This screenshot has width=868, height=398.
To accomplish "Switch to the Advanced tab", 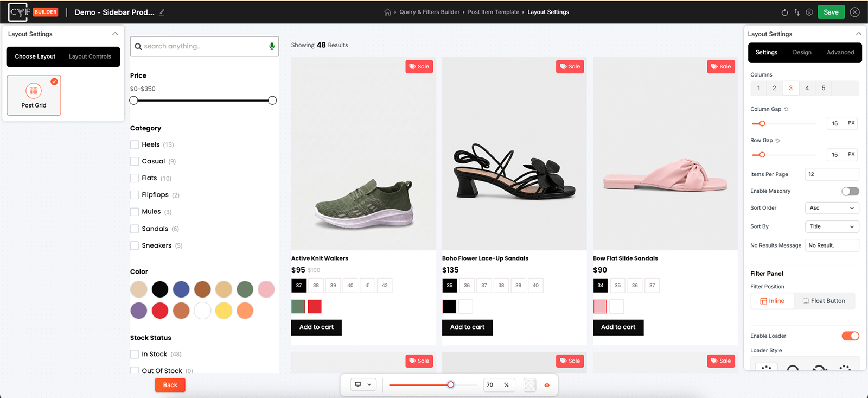I will coord(840,53).
